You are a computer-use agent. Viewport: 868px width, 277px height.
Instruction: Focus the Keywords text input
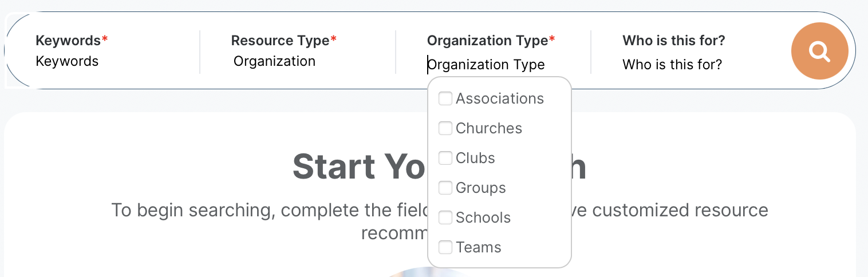[x=103, y=61]
